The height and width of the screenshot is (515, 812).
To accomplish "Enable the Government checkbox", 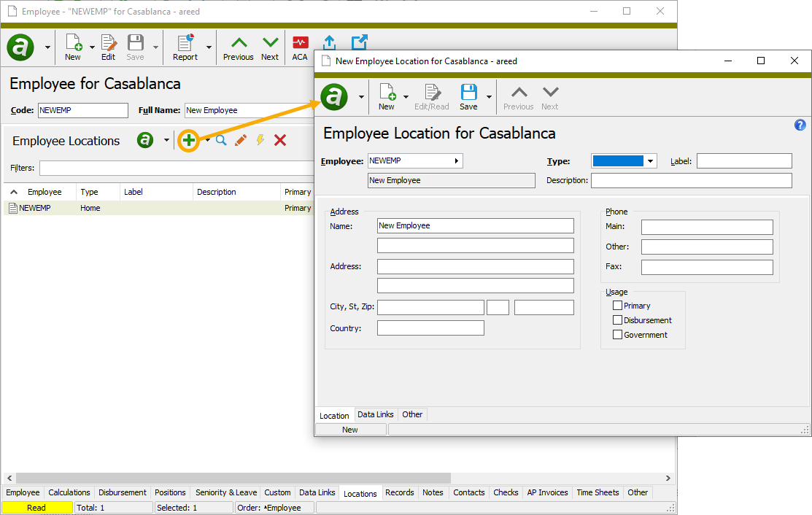I will [x=616, y=334].
